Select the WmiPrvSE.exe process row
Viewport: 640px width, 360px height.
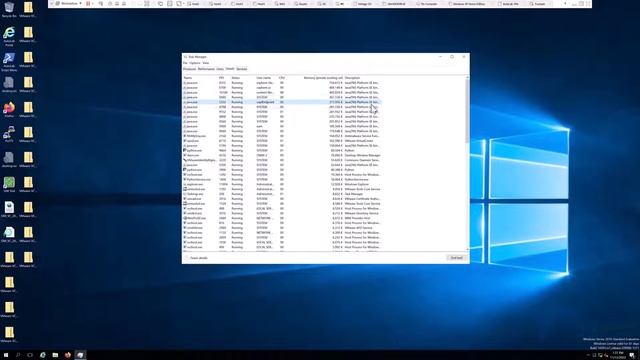(x=282, y=218)
